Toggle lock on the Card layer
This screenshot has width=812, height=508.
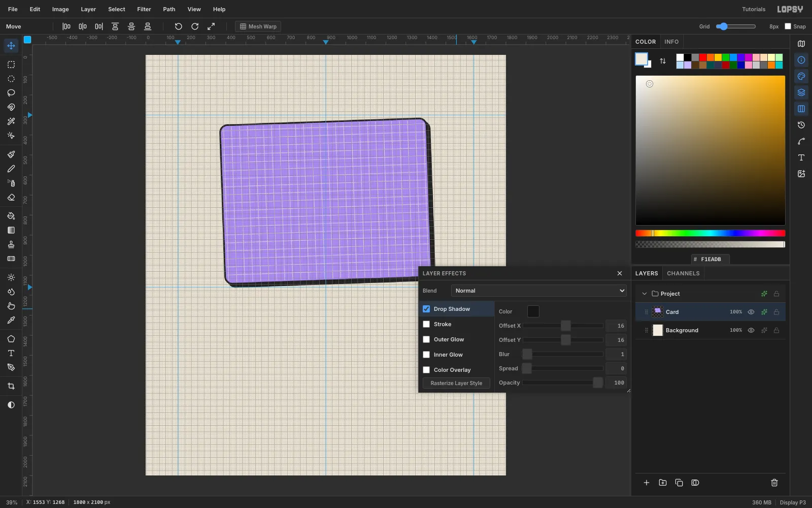pos(776,312)
